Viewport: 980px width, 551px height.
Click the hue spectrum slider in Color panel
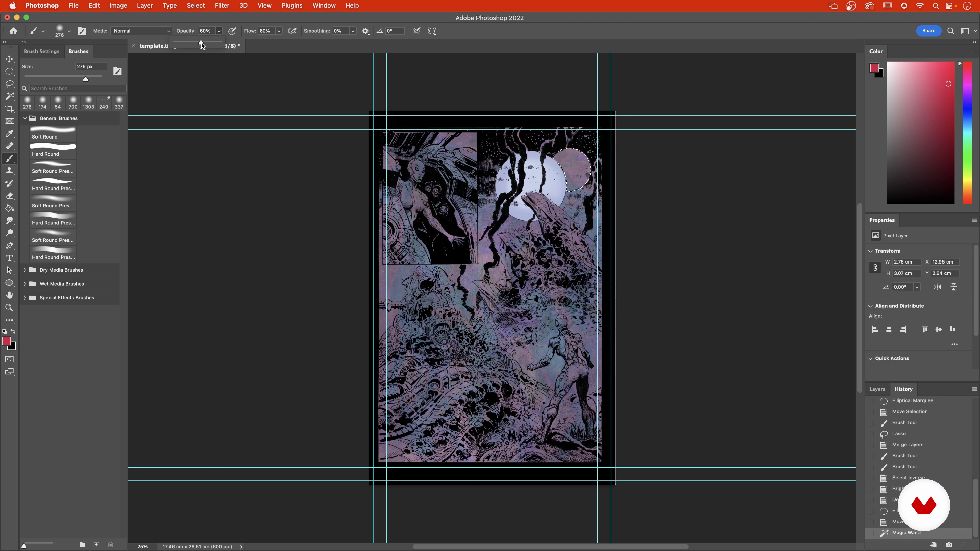point(967,132)
